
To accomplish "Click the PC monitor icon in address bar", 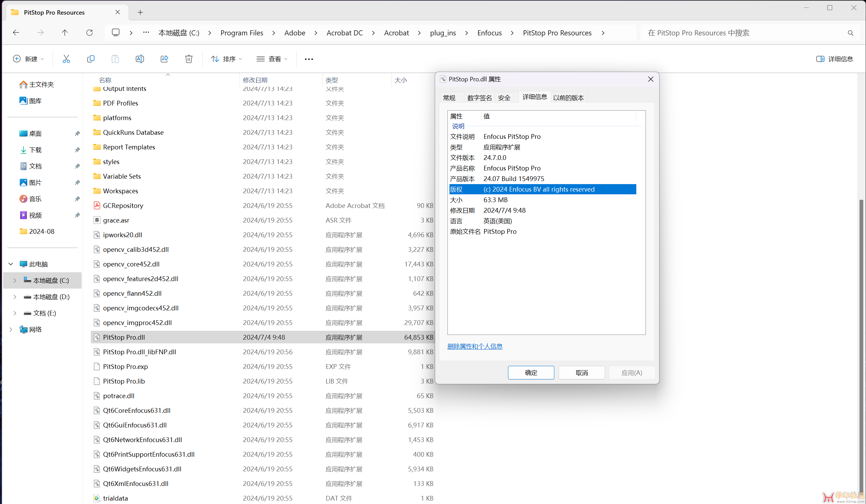I will tap(115, 33).
